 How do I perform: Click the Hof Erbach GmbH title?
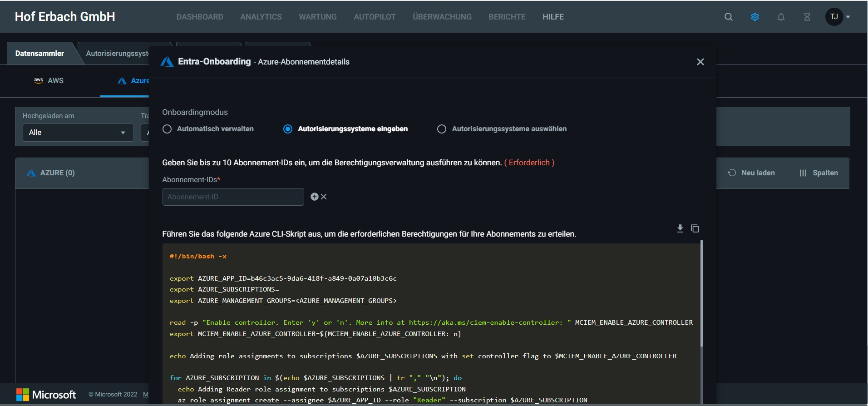[x=65, y=17]
